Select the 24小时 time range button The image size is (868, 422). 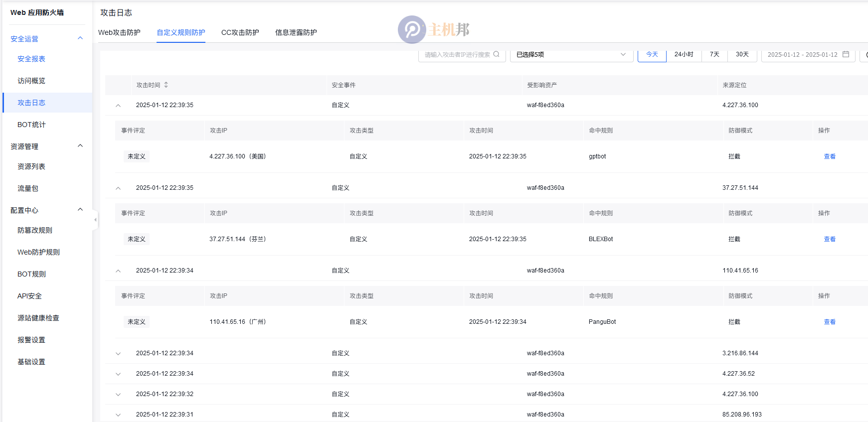[x=684, y=54]
